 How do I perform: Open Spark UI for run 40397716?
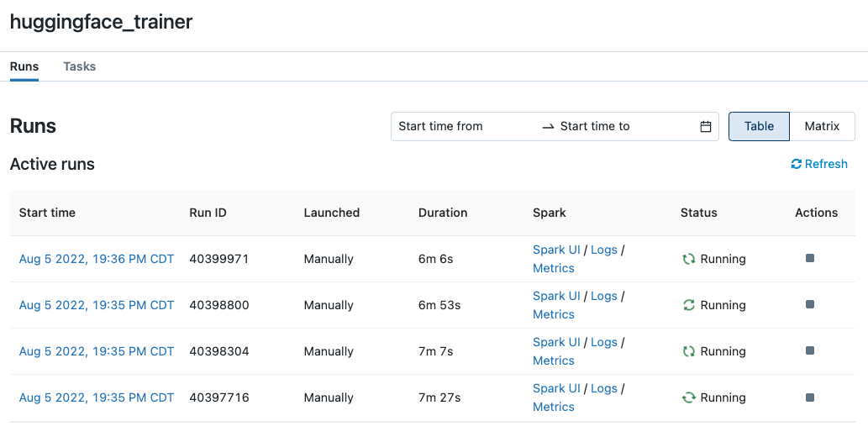click(556, 388)
